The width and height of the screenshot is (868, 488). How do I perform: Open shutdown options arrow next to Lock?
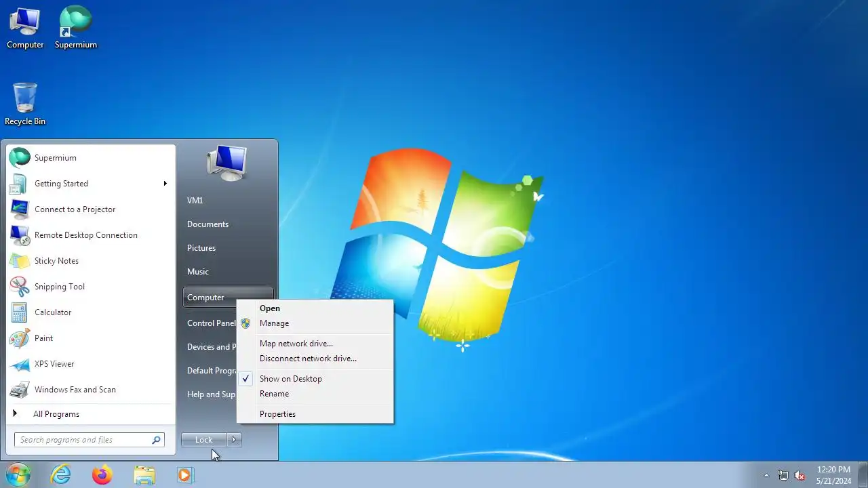pyautogui.click(x=234, y=440)
